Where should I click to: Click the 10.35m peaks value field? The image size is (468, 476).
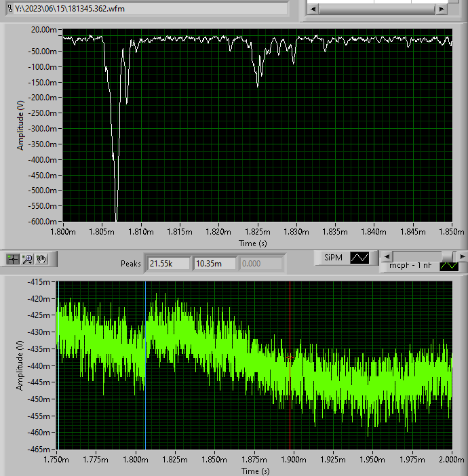[214, 263]
